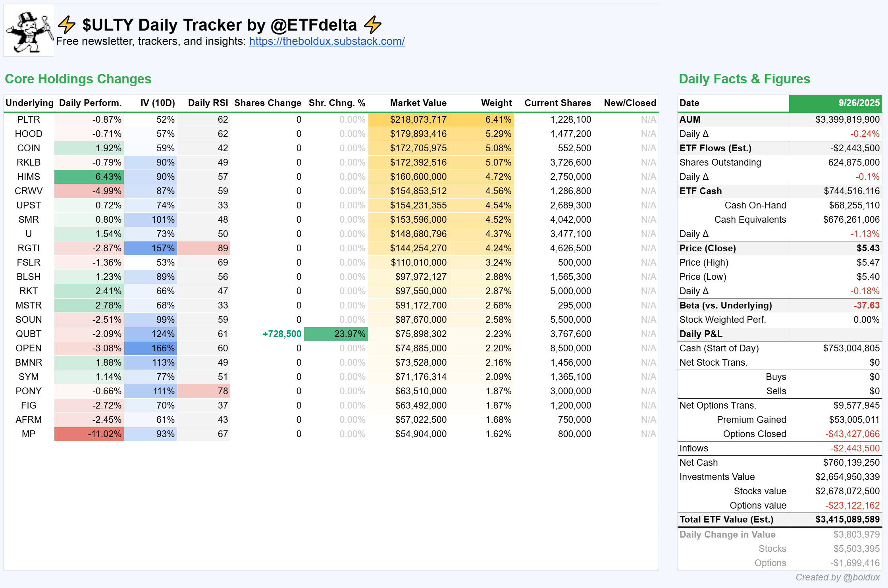Screen dimensions: 888x588
Task: Open the theboldux.substack.com link
Action: (327, 41)
